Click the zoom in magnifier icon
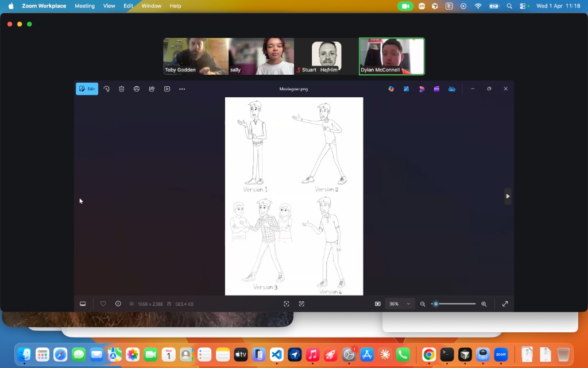This screenshot has width=588, height=368. (x=483, y=304)
